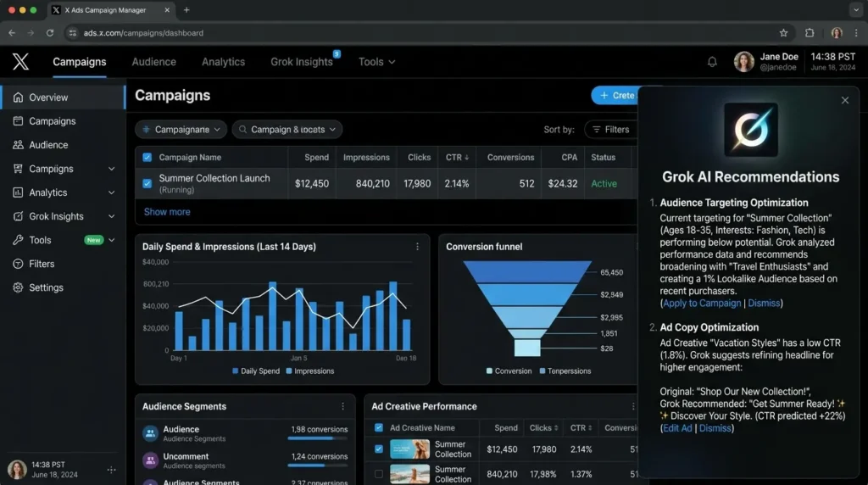Viewport: 868px width, 485px height.
Task: Click the X logo icon
Action: pos(20,61)
